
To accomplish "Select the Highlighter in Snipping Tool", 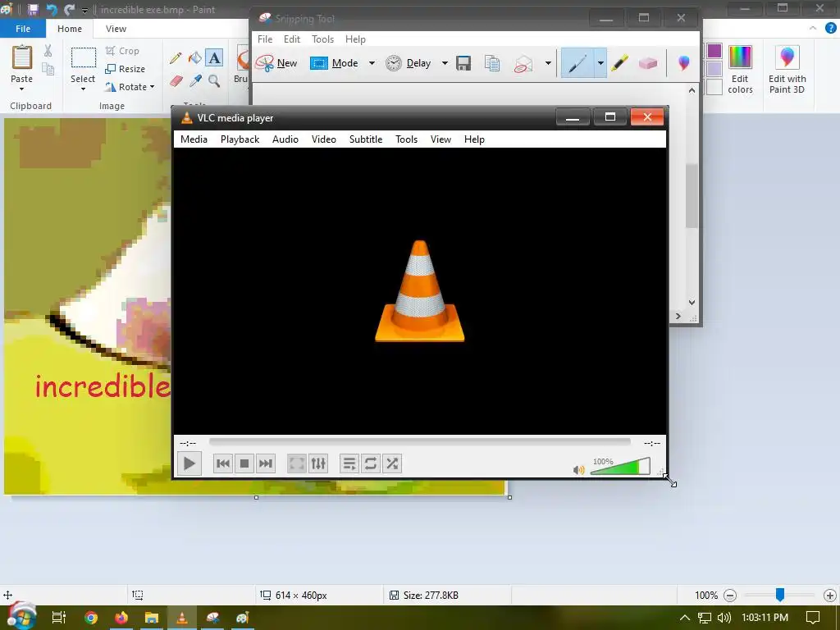I will click(619, 63).
